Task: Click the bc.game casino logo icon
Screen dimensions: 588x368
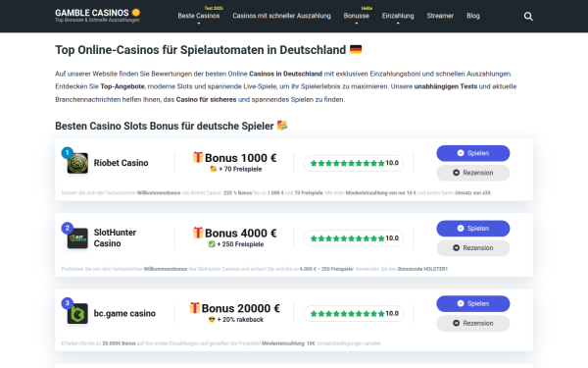Action: coord(77,313)
